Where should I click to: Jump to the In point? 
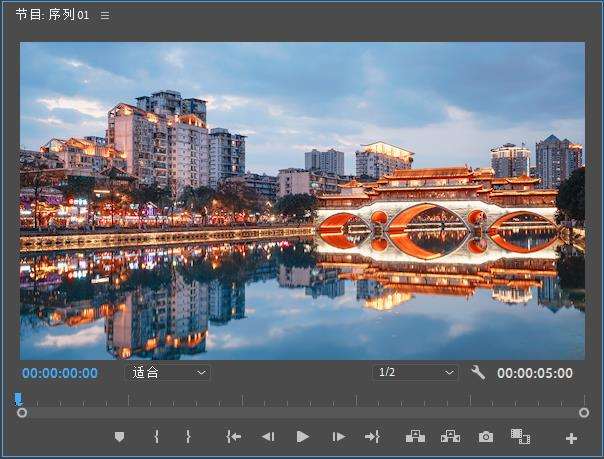[x=234, y=437]
